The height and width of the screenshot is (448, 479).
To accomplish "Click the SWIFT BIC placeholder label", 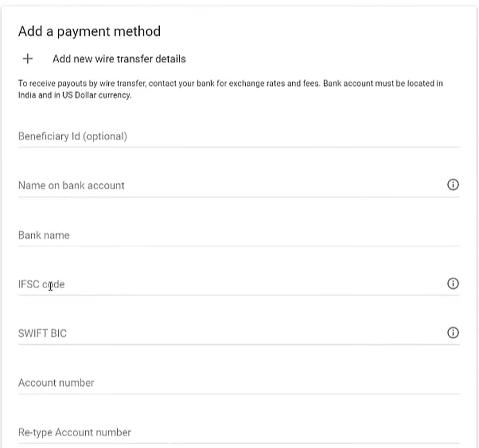I will [x=42, y=333].
